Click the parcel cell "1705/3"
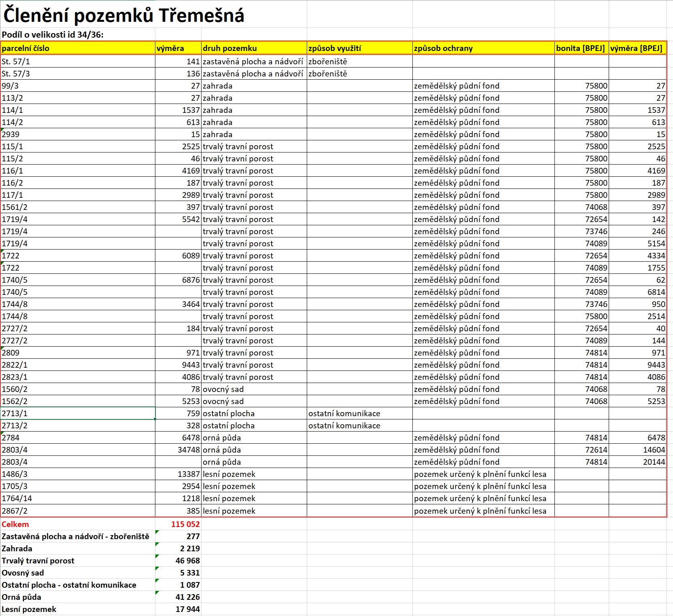The height and width of the screenshot is (616, 673). [78, 486]
